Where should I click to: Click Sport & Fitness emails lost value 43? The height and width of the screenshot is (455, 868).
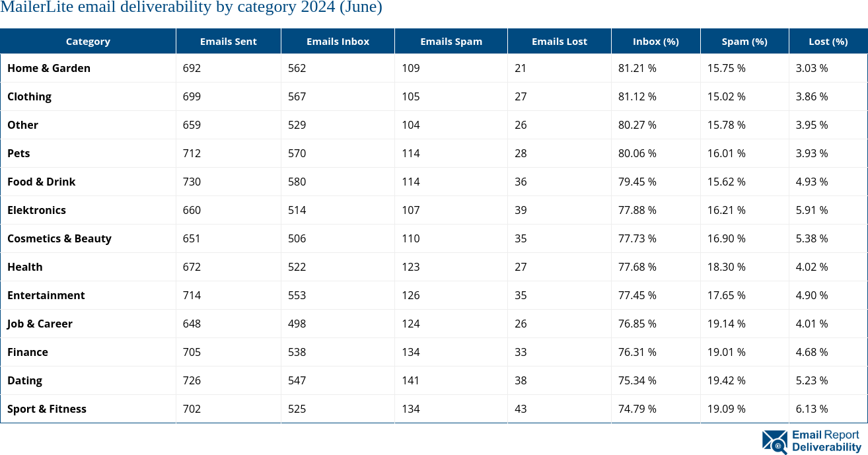tap(521, 409)
